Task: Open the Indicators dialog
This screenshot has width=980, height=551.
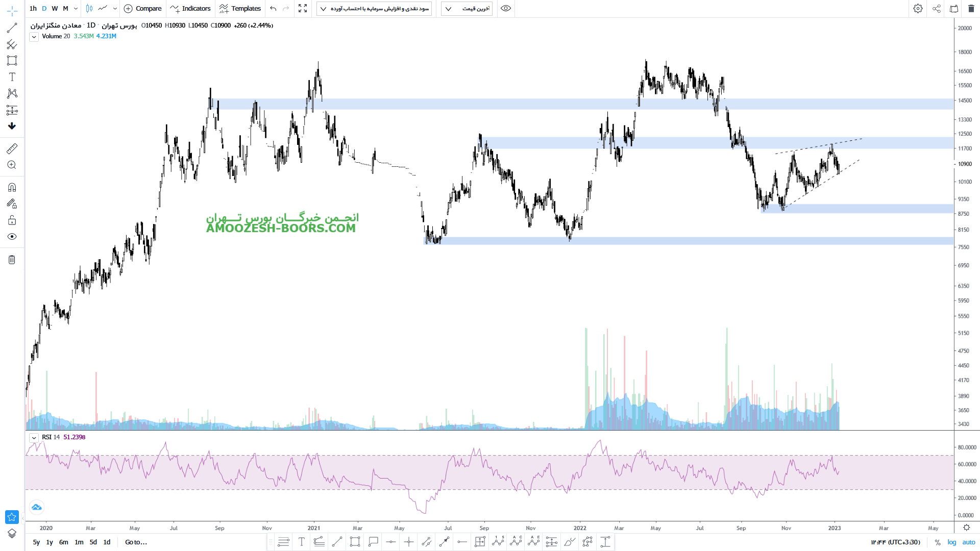Action: tap(190, 9)
